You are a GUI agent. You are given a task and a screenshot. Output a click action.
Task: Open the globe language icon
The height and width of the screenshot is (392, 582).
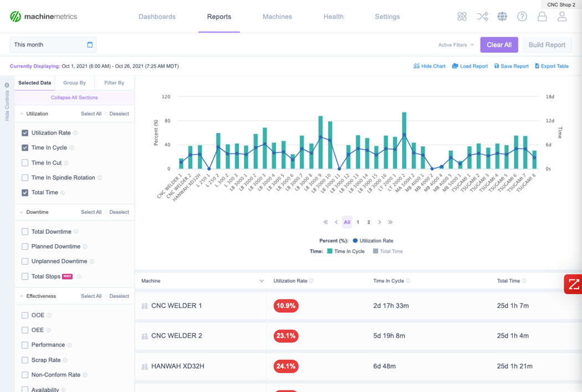pos(502,17)
